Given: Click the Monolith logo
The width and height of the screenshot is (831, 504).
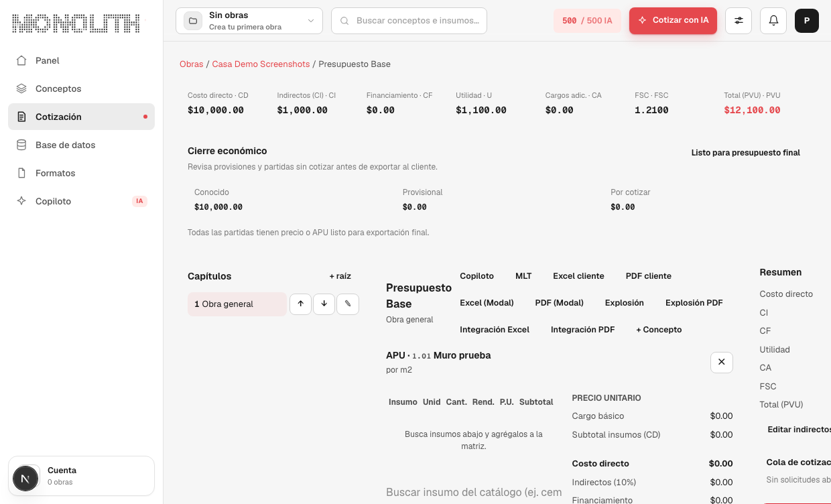Looking at the screenshot, I should coord(76,23).
